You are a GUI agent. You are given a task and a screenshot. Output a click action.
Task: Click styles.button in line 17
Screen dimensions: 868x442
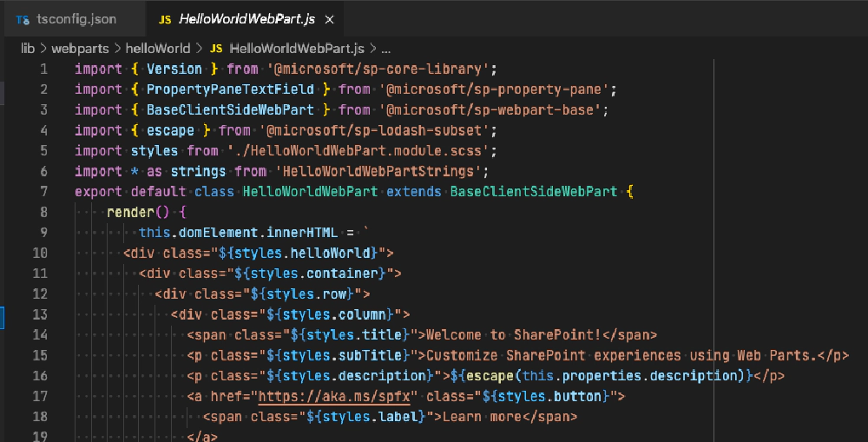pos(549,396)
